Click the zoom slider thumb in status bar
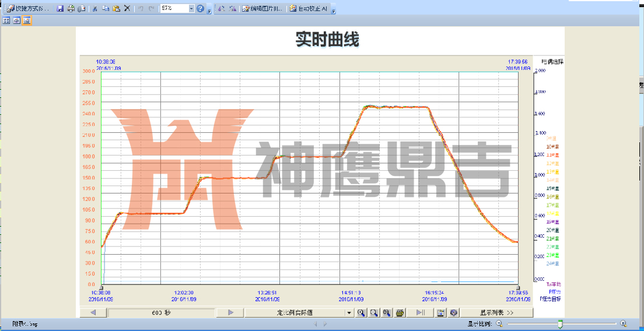Screen dimensions: 644x331 pyautogui.click(x=560, y=324)
